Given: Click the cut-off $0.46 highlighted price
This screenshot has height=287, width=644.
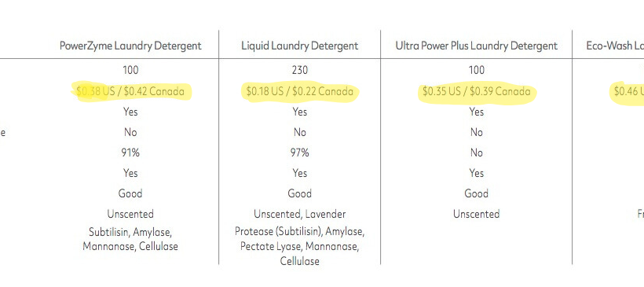Looking at the screenshot, I should pyautogui.click(x=629, y=91).
